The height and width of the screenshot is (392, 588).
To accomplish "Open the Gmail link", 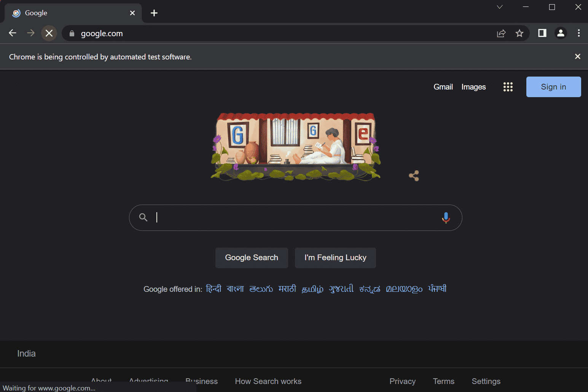I will click(443, 87).
